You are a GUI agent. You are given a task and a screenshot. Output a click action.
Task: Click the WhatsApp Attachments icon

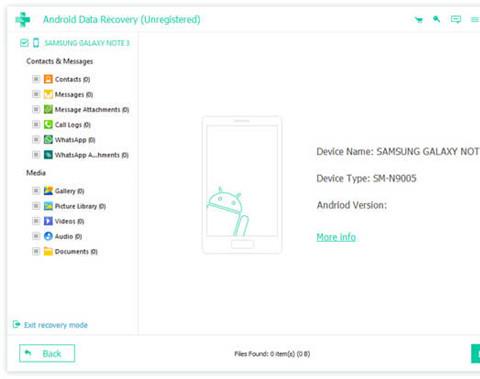click(48, 155)
